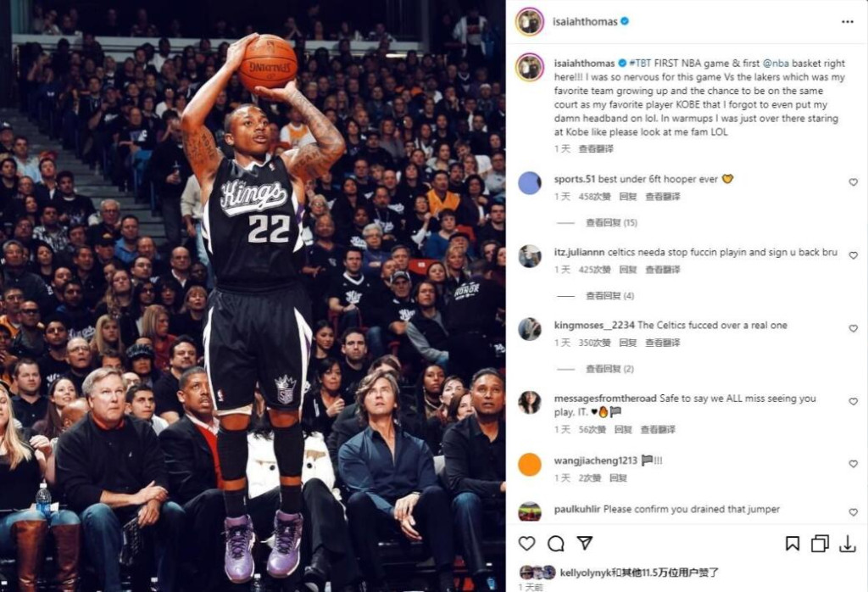868x592 pixels.
Task: Reply to the messagesfromtheroad comment
Action: click(623, 429)
